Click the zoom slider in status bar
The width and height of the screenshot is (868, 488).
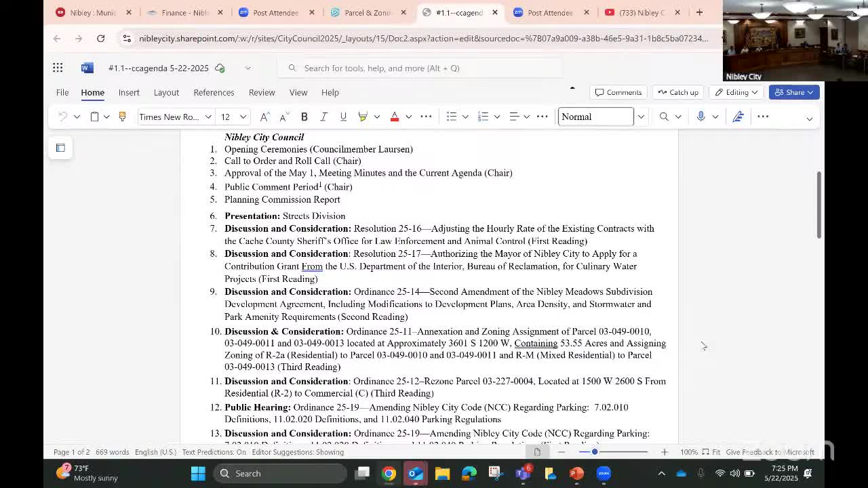point(595,452)
